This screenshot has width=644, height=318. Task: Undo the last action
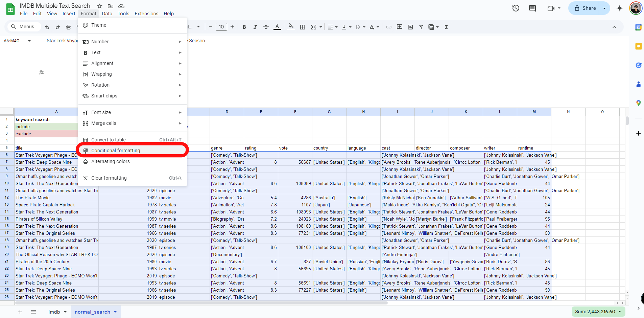tap(47, 27)
